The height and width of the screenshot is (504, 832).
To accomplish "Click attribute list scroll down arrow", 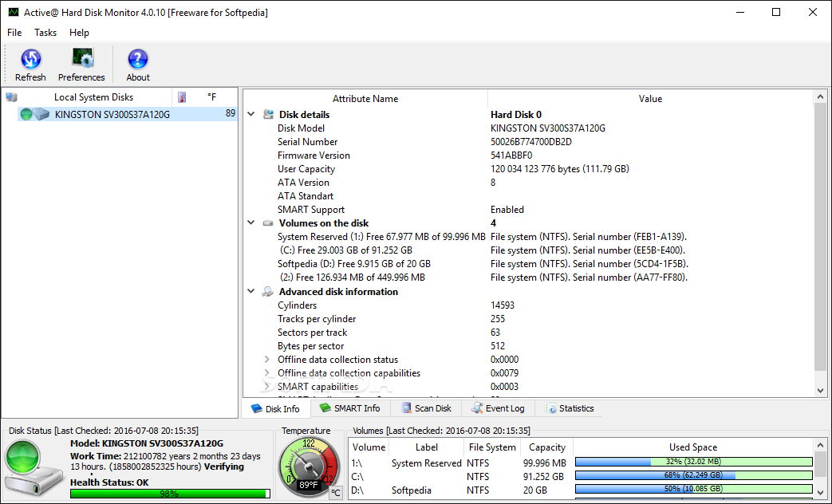I will [x=820, y=391].
